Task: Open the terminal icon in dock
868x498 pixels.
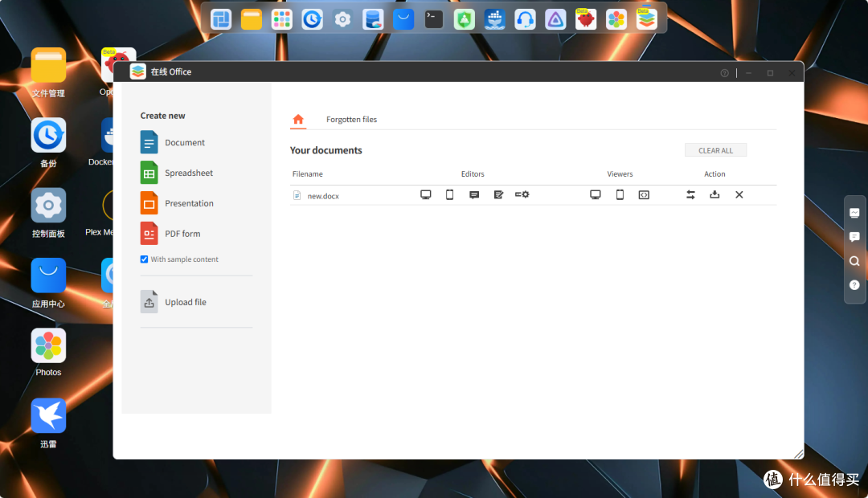Action: point(434,19)
